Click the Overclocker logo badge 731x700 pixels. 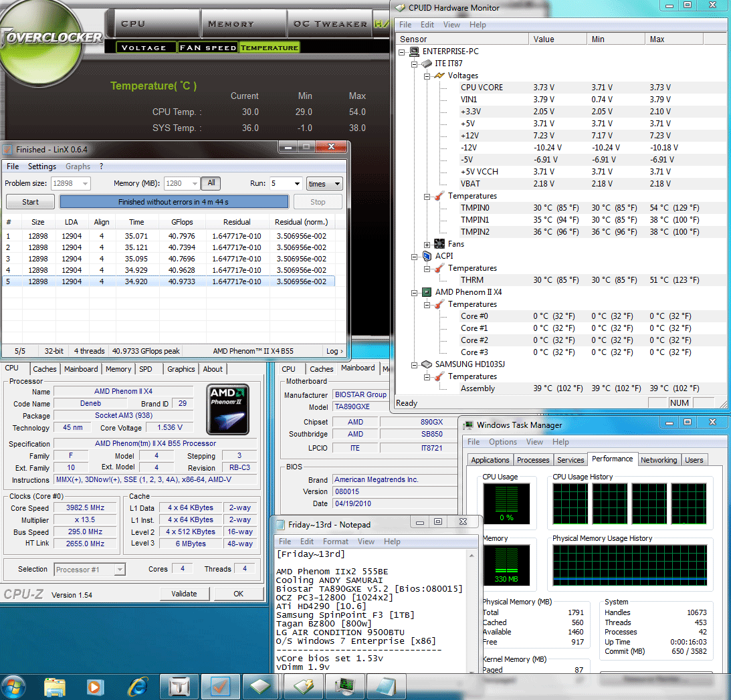pos(42,42)
